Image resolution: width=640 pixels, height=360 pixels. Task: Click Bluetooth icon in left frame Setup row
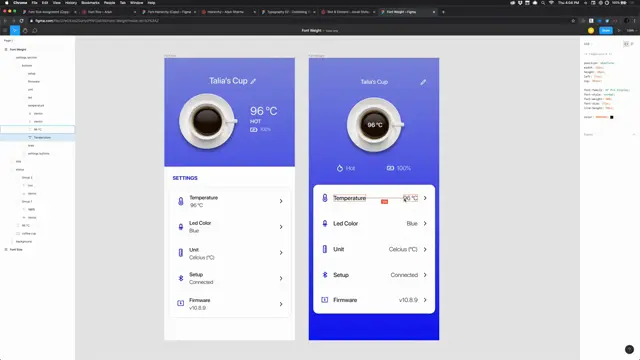click(180, 278)
